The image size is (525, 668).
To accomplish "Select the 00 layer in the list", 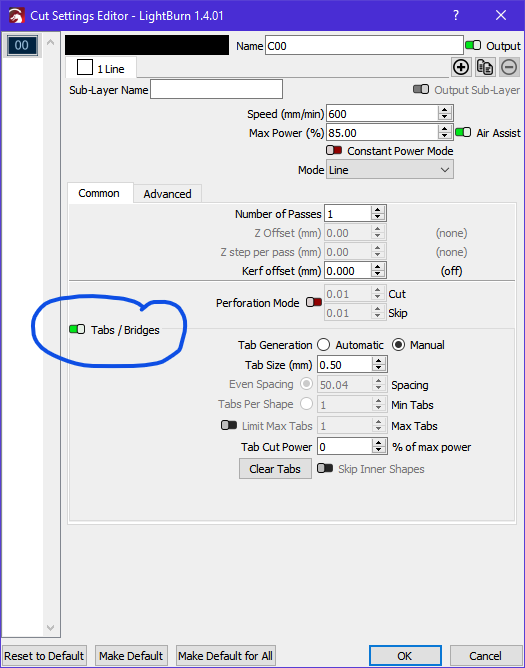I will [x=22, y=45].
